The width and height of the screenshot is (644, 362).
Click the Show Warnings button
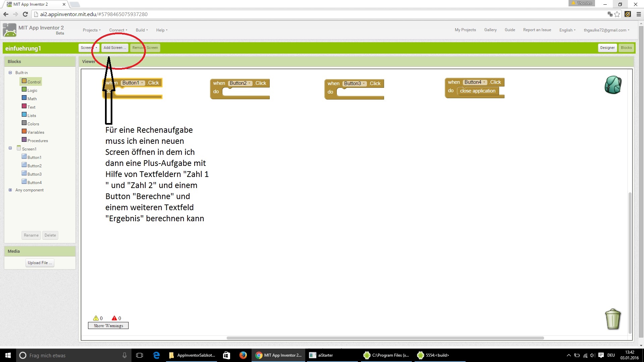tap(108, 325)
